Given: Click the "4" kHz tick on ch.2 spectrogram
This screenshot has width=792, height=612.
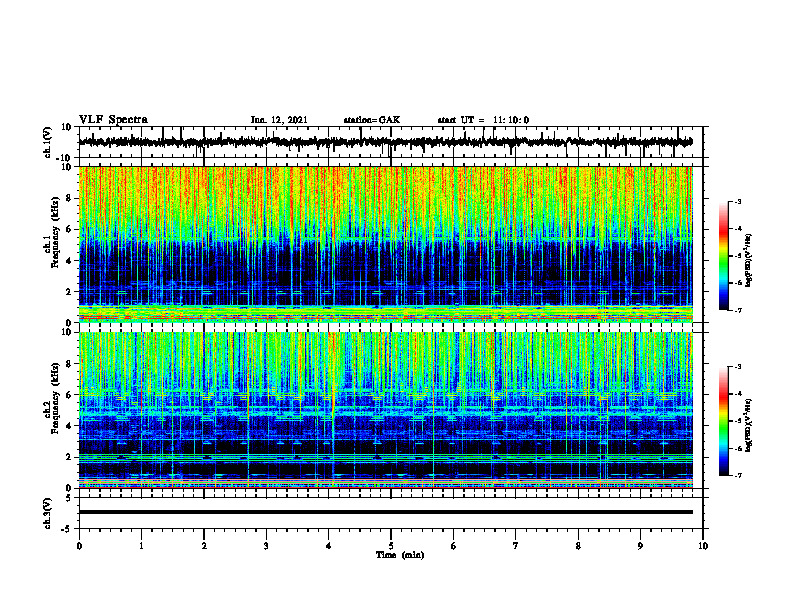Looking at the screenshot, I should pyautogui.click(x=70, y=426).
